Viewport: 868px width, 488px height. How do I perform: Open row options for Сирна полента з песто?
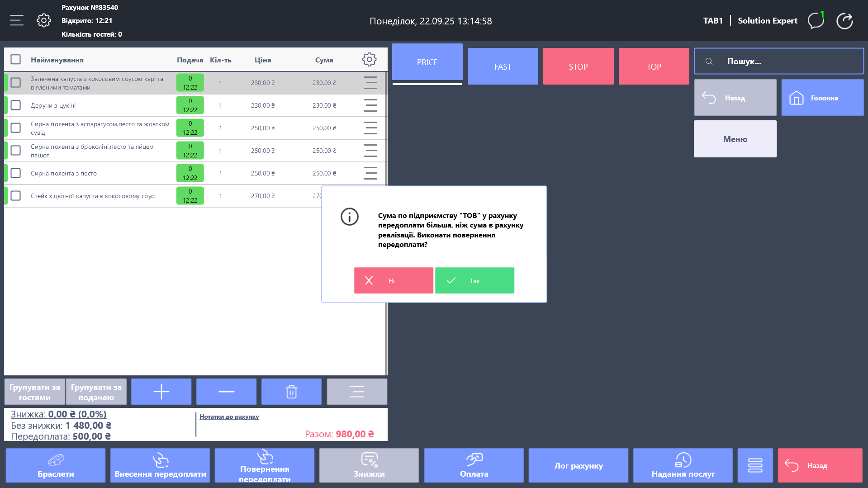370,173
